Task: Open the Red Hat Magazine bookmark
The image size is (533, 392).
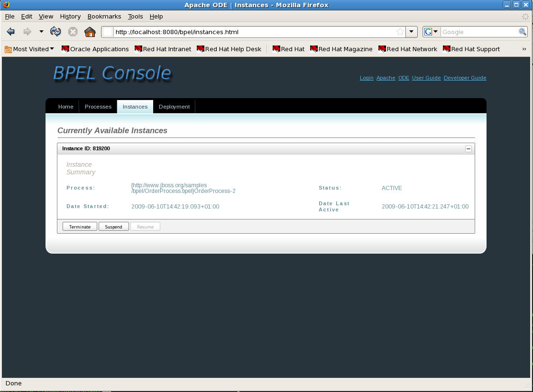Action: (341, 49)
